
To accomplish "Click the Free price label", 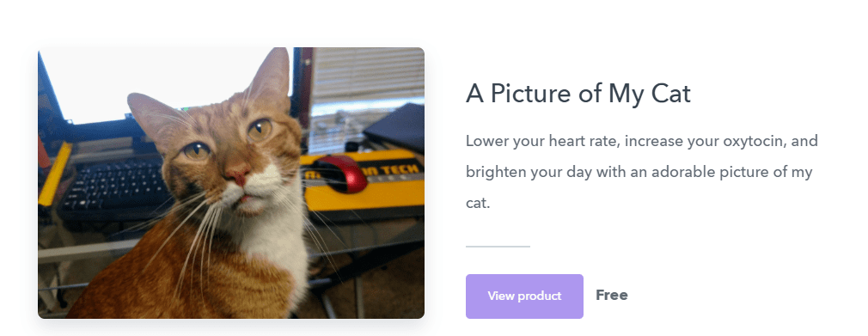I will coord(612,295).
